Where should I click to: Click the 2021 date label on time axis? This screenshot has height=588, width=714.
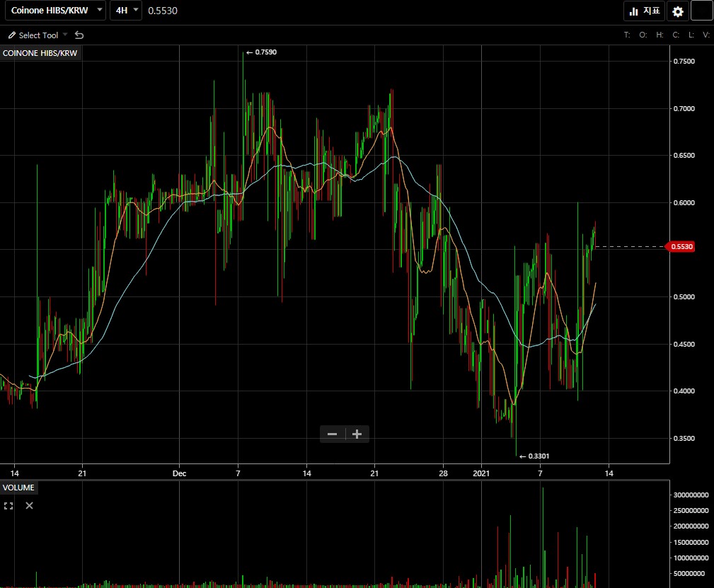481,473
